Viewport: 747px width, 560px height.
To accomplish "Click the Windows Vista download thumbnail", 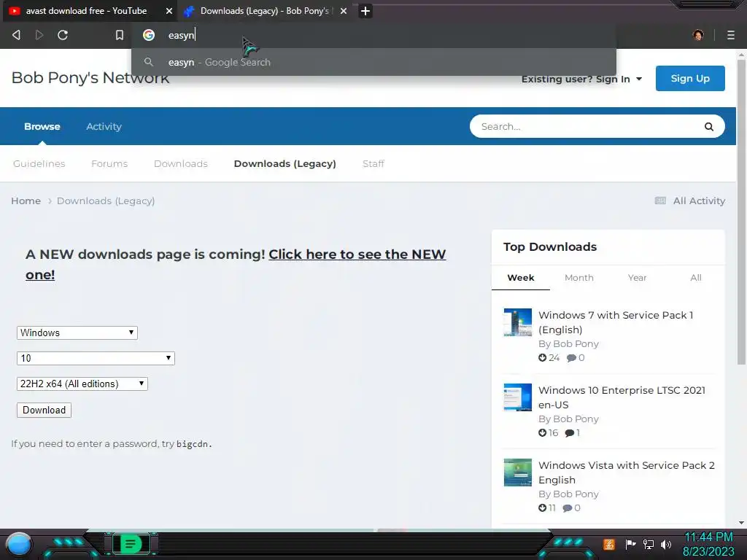I will (518, 472).
